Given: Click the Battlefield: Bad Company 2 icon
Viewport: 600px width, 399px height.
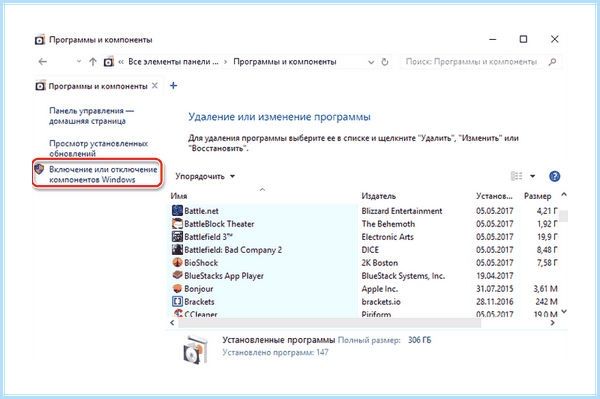Looking at the screenshot, I should click(177, 250).
